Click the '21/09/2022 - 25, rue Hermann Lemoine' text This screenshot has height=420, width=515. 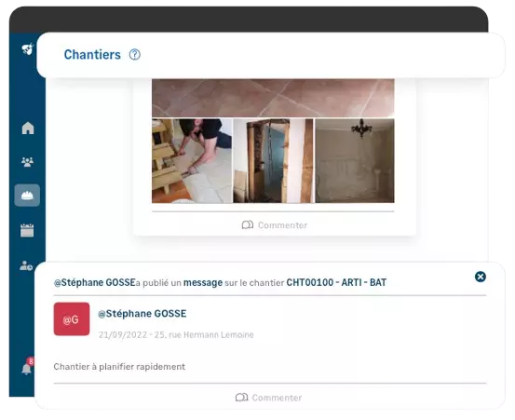176,334
